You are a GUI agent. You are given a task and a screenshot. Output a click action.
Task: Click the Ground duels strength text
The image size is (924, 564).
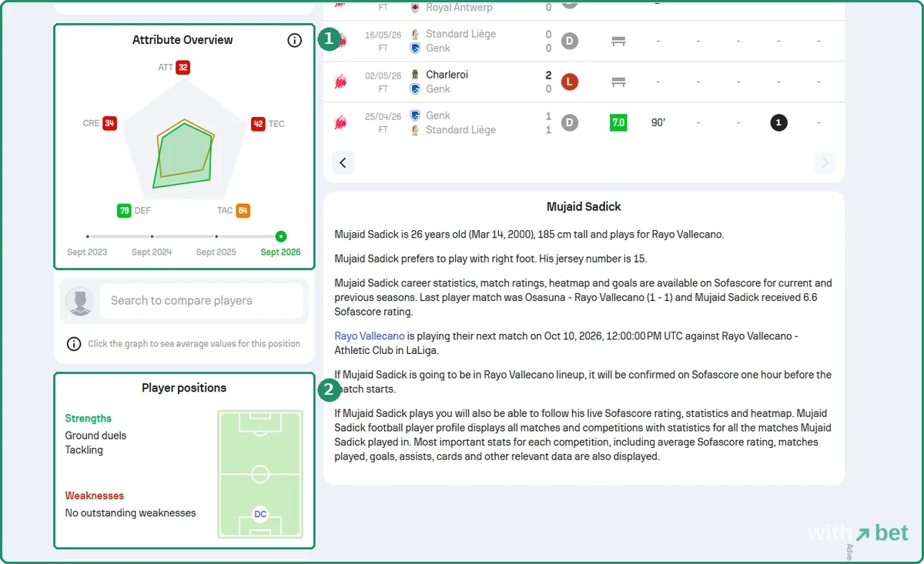pyautogui.click(x=95, y=436)
